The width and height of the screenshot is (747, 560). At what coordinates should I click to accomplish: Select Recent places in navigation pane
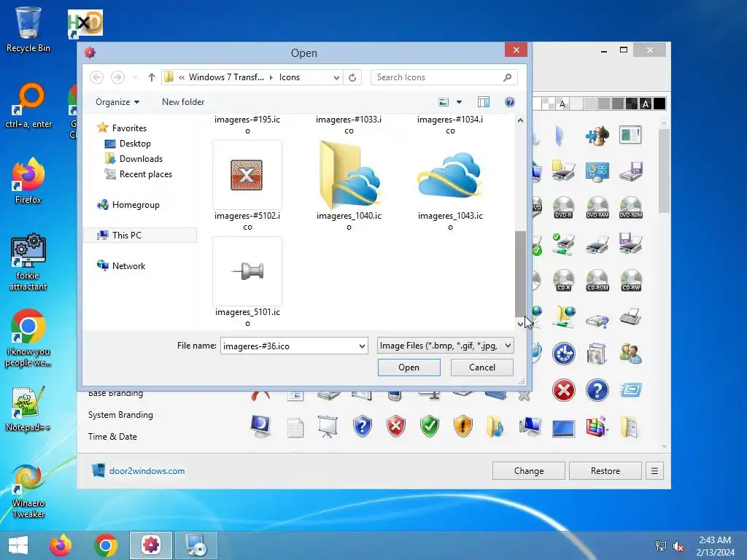139,174
